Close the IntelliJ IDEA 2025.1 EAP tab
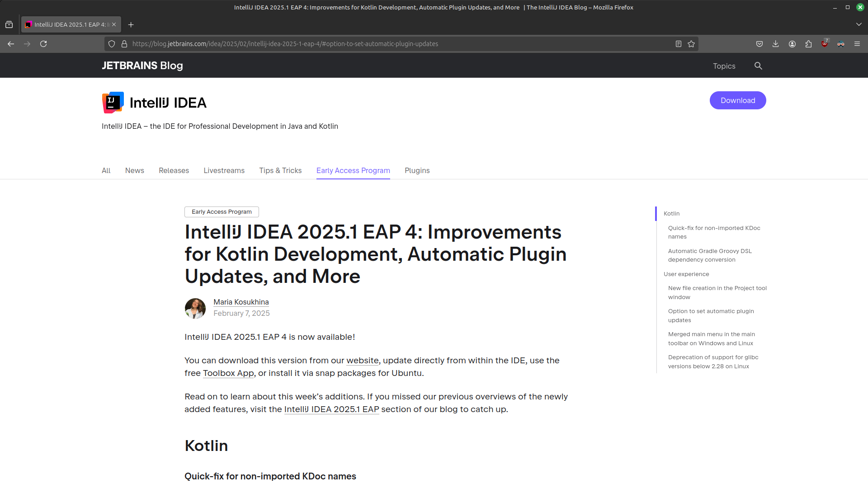The height and width of the screenshot is (488, 868). (114, 24)
